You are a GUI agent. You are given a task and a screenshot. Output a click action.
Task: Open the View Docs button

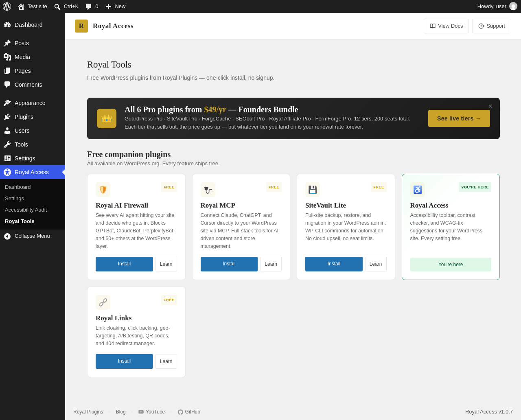click(446, 26)
